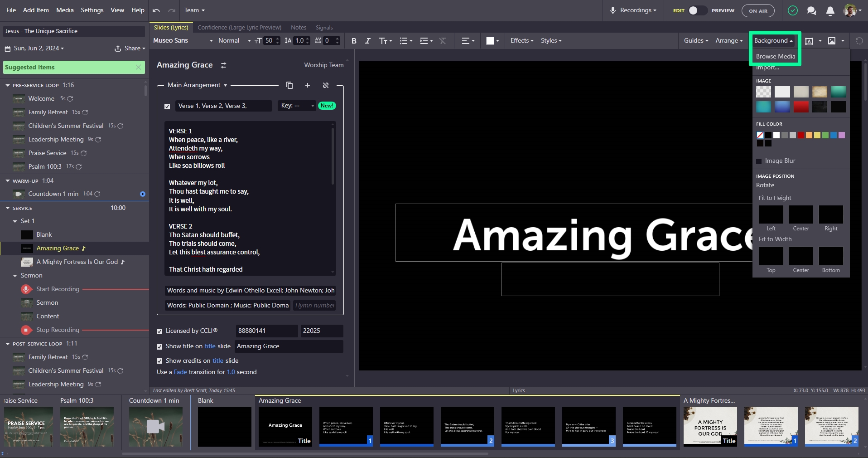Viewport: 868px width, 458px height.
Task: Open the Add Item menu
Action: pyautogui.click(x=36, y=10)
